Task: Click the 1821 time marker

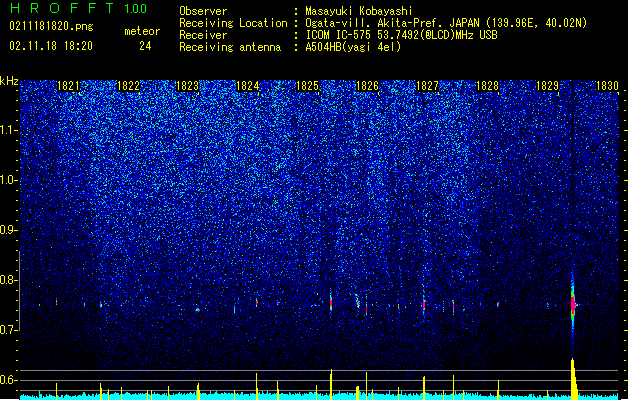Action: pos(69,86)
